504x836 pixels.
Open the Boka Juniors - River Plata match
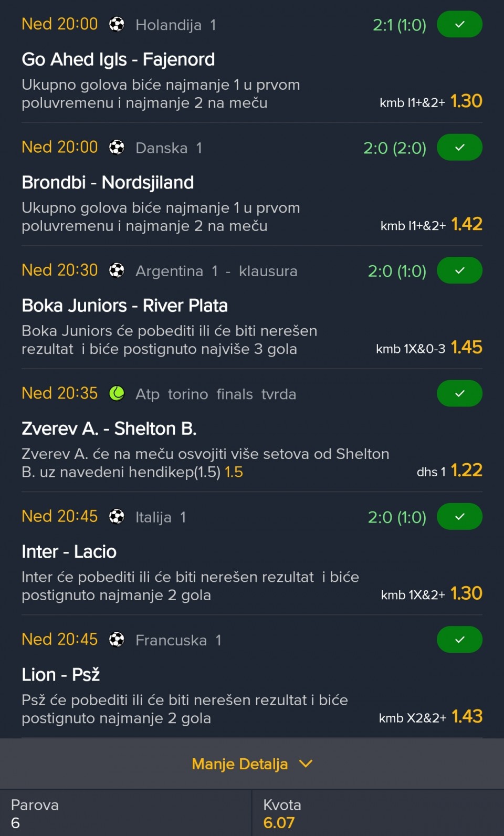(124, 306)
